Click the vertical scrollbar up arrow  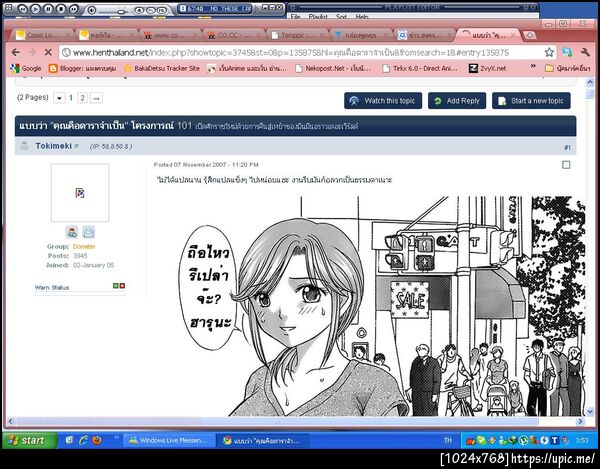590,82
